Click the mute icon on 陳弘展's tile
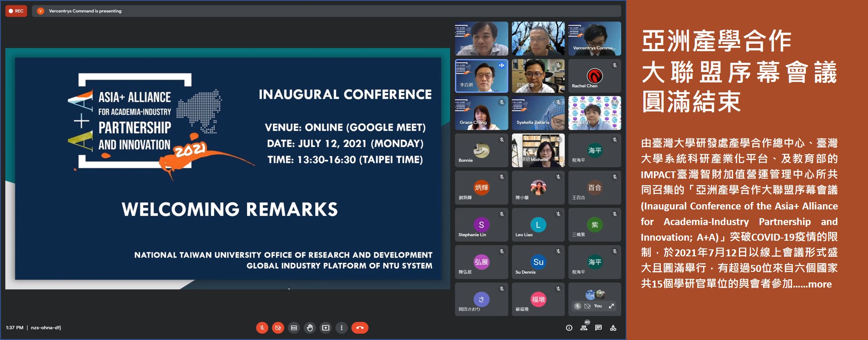Image resolution: width=868 pixels, height=340 pixels. pos(502,252)
